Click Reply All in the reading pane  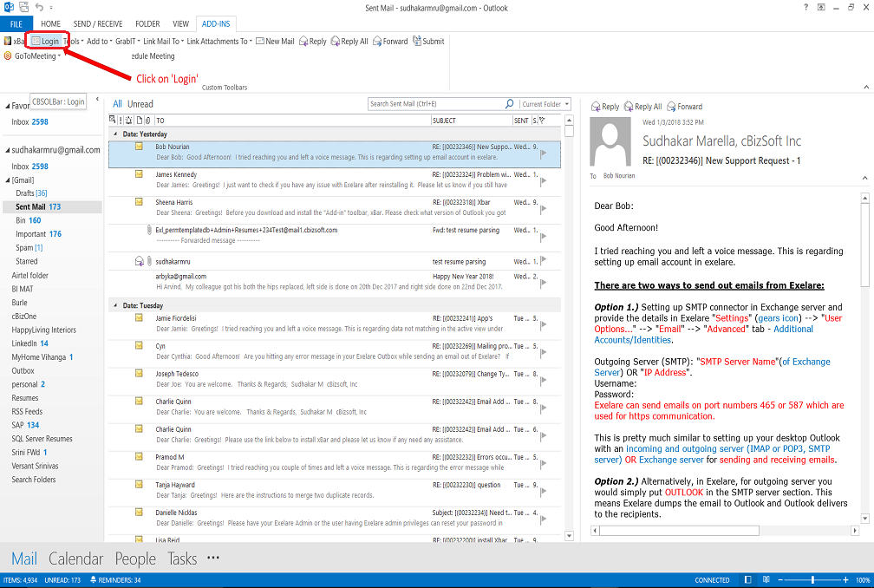tap(642, 107)
